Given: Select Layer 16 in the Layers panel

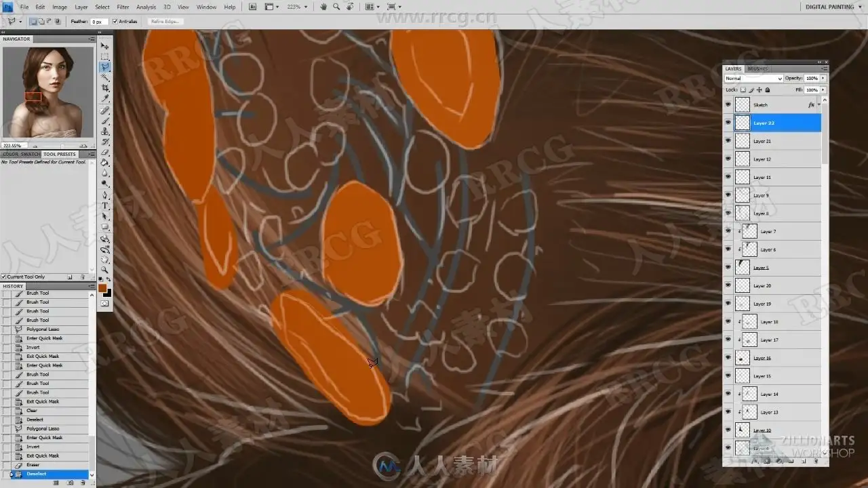Looking at the screenshot, I should [x=777, y=358].
